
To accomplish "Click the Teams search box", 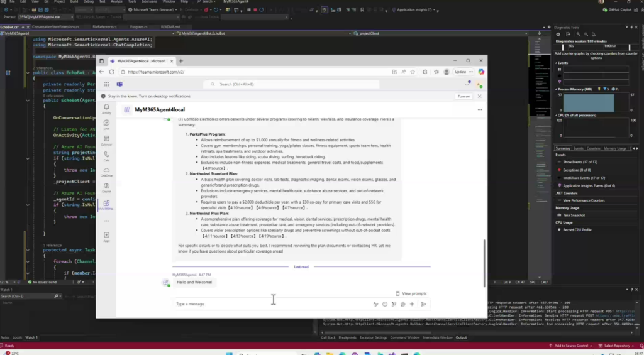I will point(292,84).
